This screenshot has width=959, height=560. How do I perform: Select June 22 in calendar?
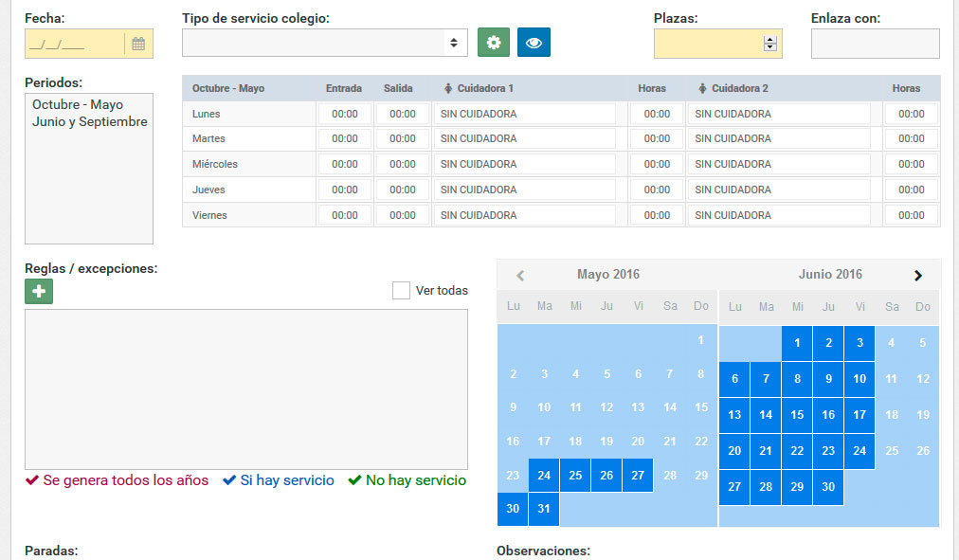tap(797, 451)
